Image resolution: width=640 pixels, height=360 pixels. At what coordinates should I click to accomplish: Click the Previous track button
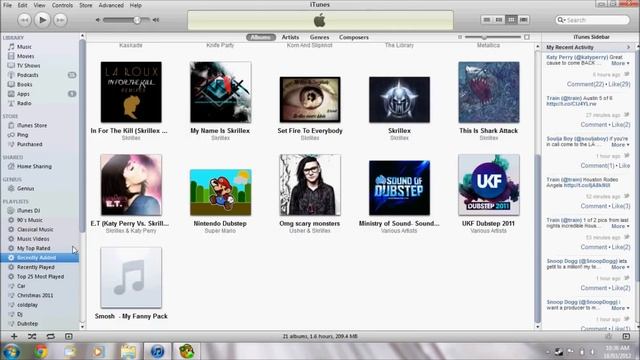click(24, 20)
